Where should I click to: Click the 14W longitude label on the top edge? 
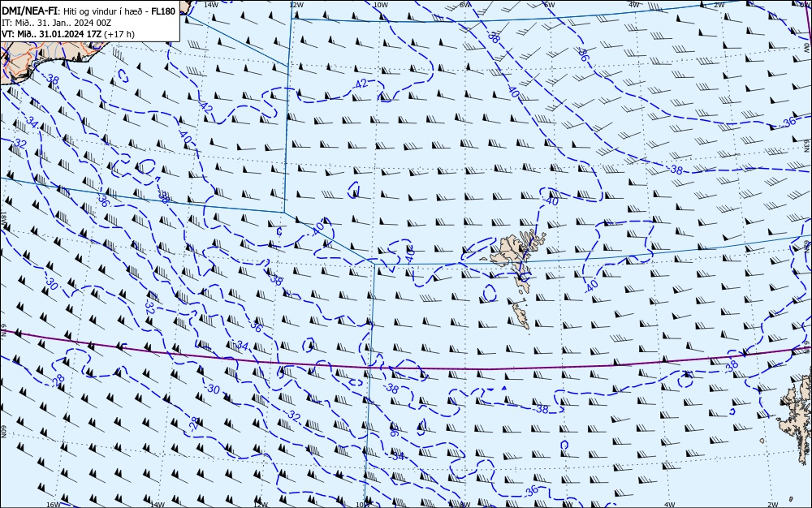[211, 5]
